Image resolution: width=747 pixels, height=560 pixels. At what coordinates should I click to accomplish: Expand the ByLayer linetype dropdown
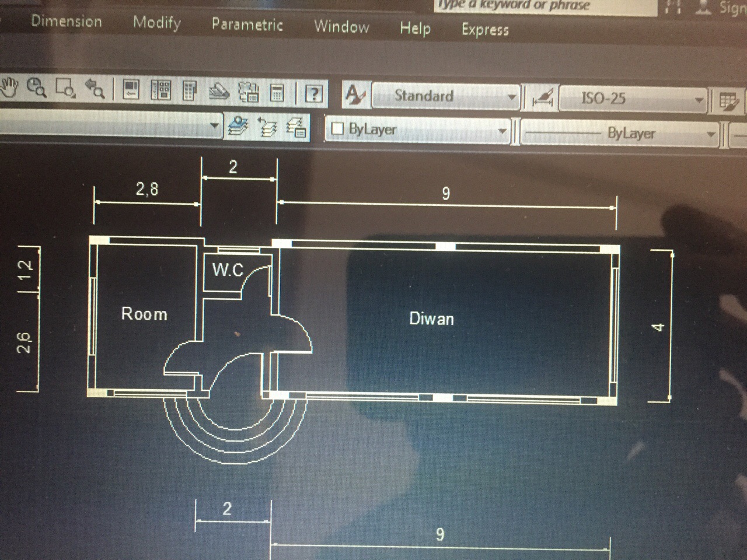711,135
